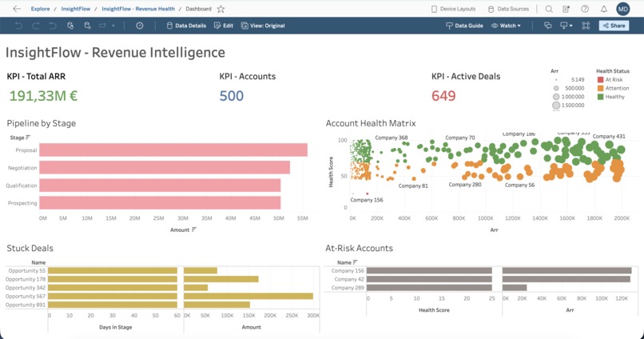
Task: Open the MD user avatar menu
Action: click(622, 9)
